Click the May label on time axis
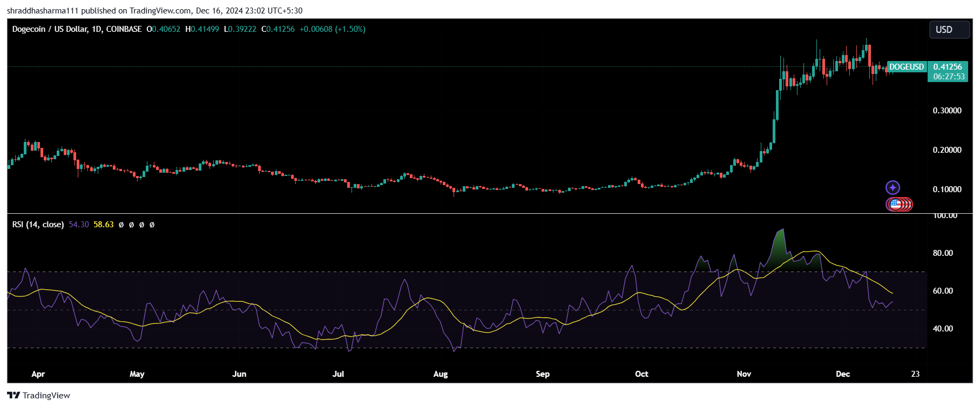Viewport: 980px width, 407px height. point(137,374)
